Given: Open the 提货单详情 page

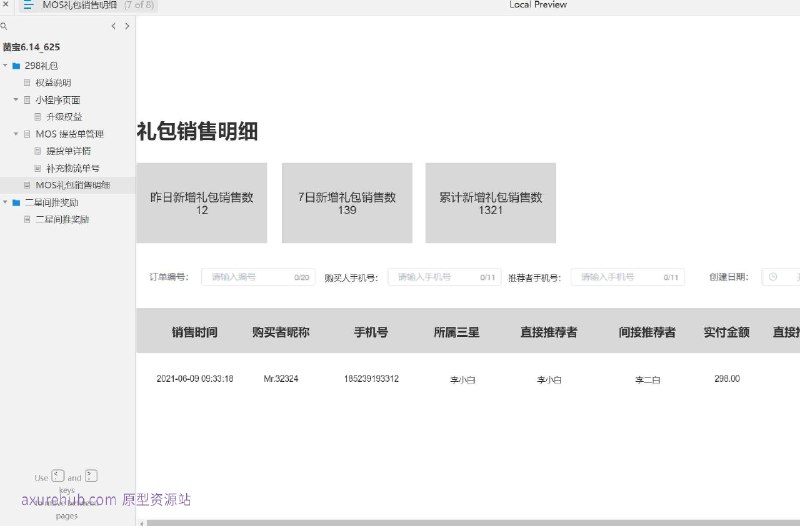Looking at the screenshot, I should click(x=68, y=151).
